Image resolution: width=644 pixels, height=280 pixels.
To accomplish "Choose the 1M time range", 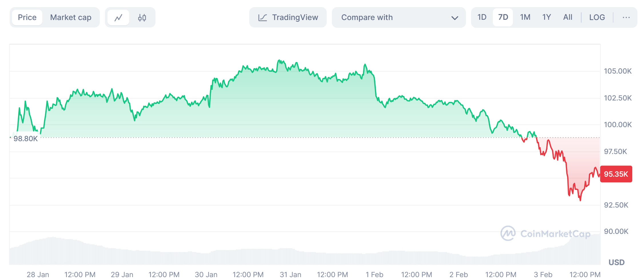I will (x=525, y=17).
